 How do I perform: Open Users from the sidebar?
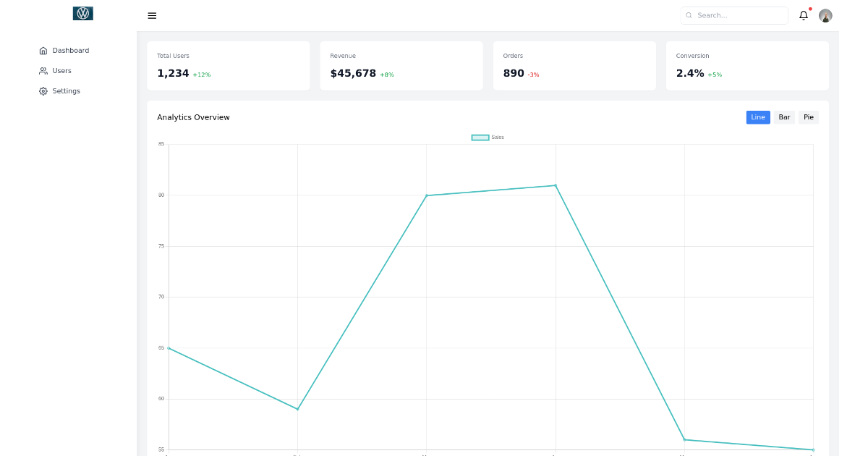tap(62, 70)
